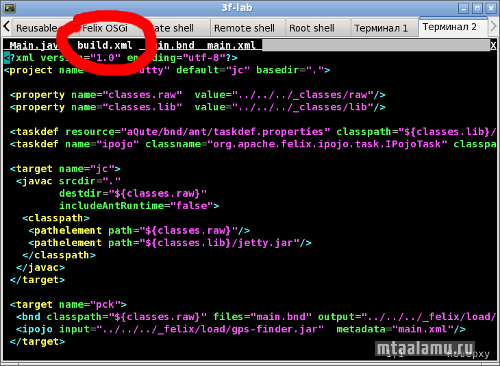Minimize the 3f-lab window

click(x=464, y=8)
